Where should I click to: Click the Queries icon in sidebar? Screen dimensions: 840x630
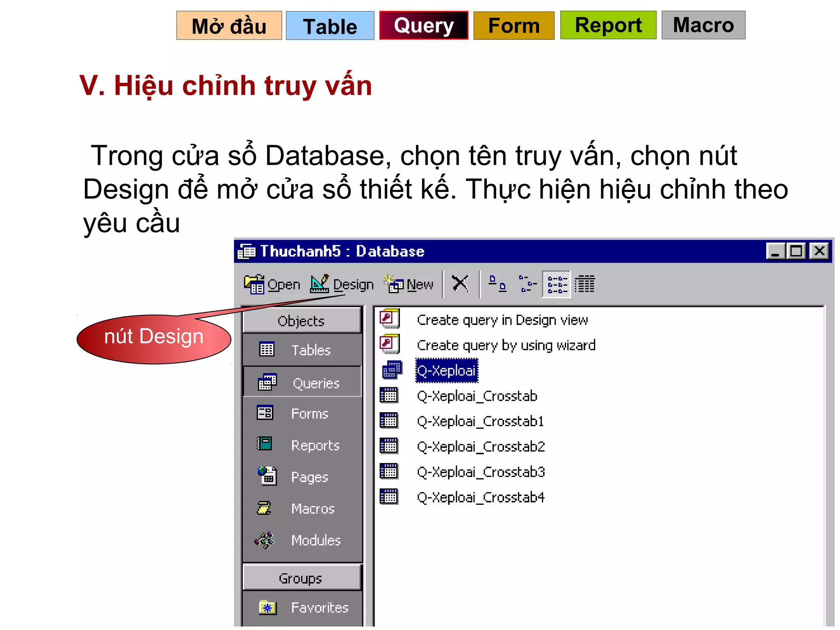(267, 382)
